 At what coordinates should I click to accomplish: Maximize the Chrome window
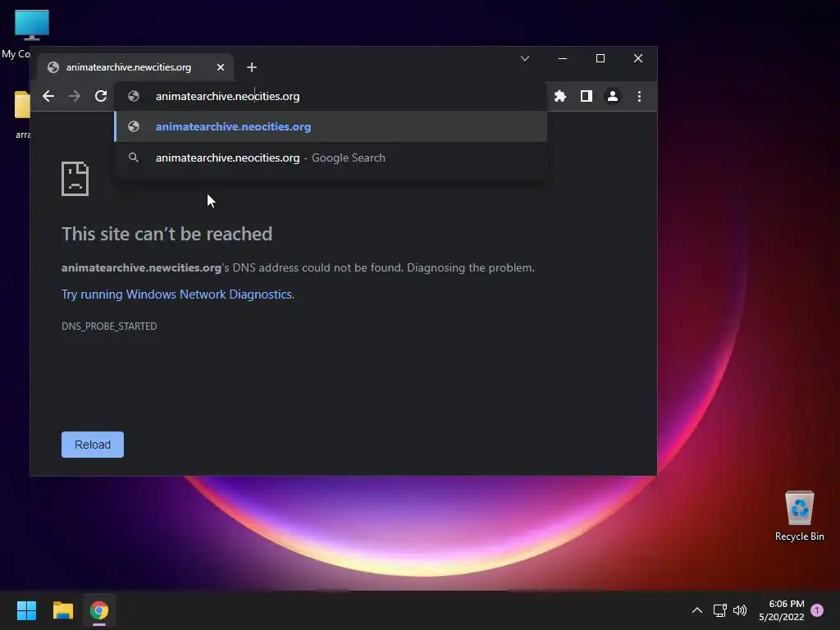click(x=600, y=58)
